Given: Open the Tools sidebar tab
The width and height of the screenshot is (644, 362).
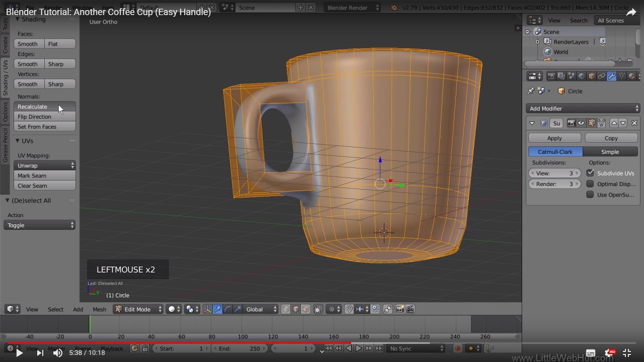Looking at the screenshot, I should coord(5,24).
